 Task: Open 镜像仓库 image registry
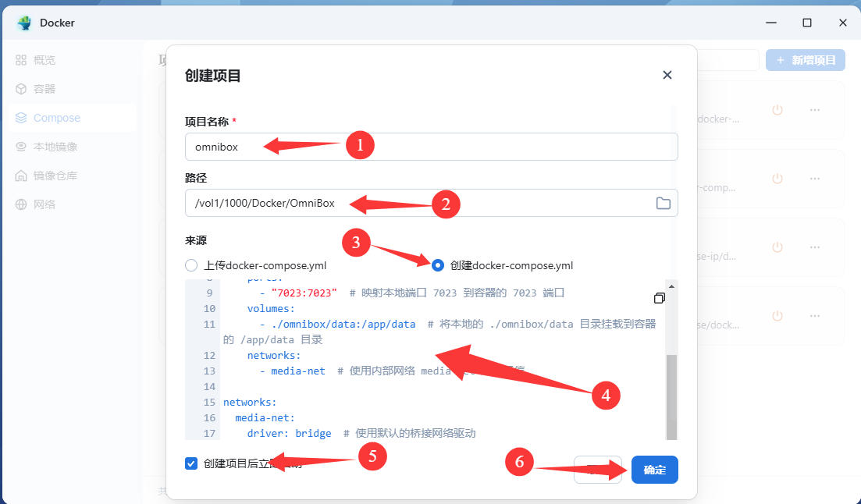coord(55,176)
